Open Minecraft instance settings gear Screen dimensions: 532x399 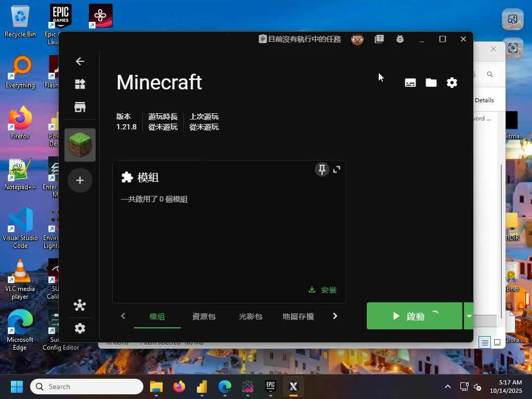[452, 83]
